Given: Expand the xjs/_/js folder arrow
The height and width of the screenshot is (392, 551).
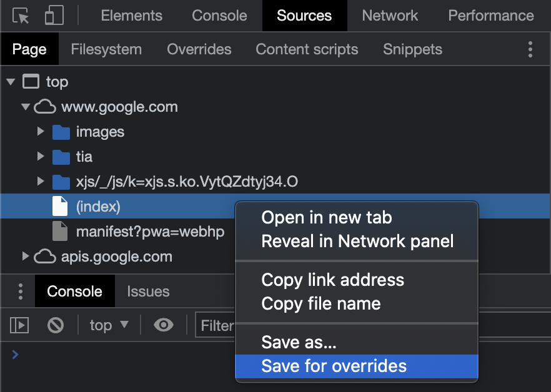Looking at the screenshot, I should point(41,181).
